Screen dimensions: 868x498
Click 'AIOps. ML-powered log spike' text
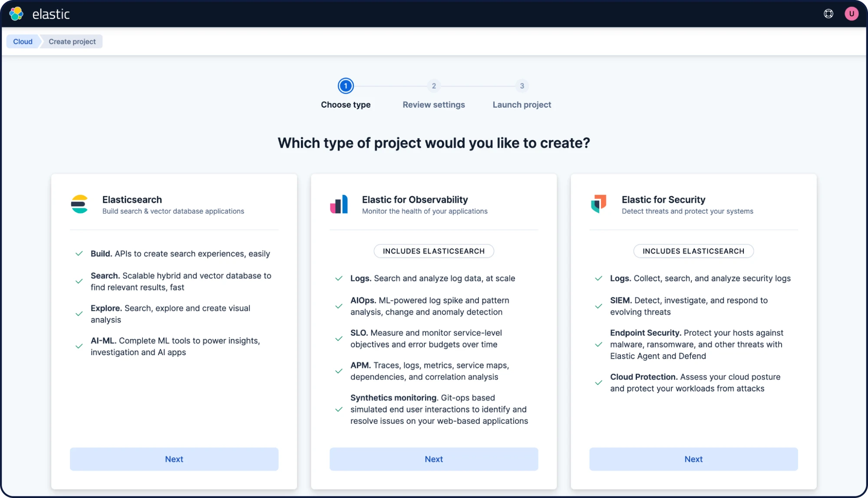(x=430, y=306)
